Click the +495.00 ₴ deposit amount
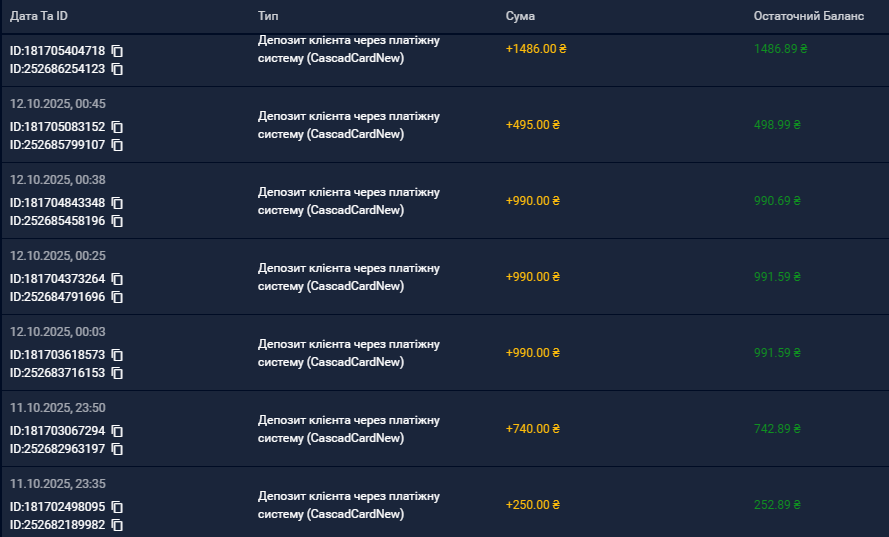Screen dimensions: 889x537 tap(533, 125)
